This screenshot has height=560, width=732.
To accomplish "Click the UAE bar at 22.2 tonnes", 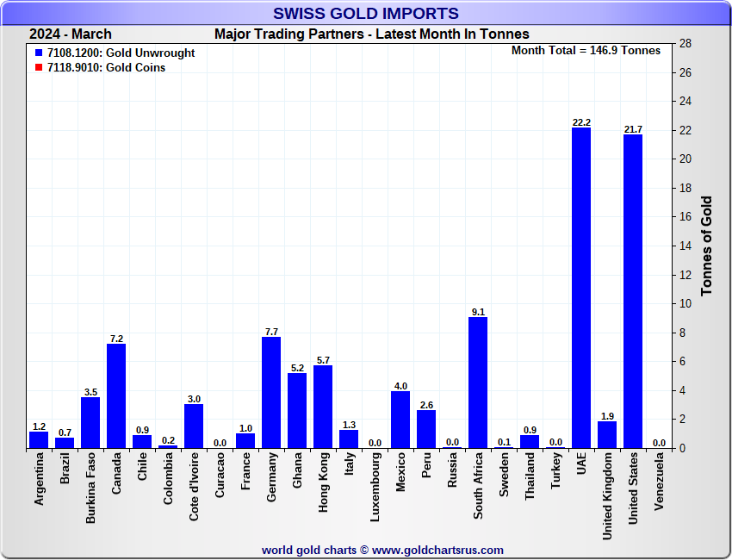I will pos(581,288).
